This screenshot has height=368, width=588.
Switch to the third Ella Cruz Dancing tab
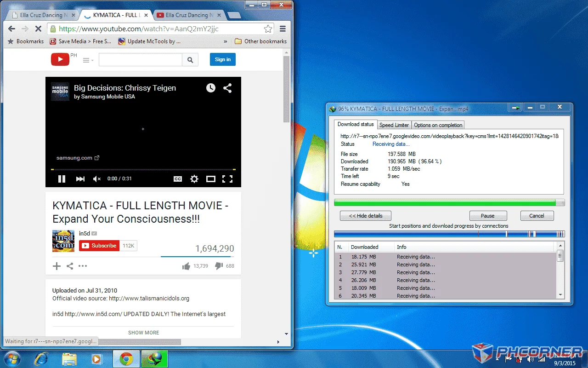pos(188,15)
